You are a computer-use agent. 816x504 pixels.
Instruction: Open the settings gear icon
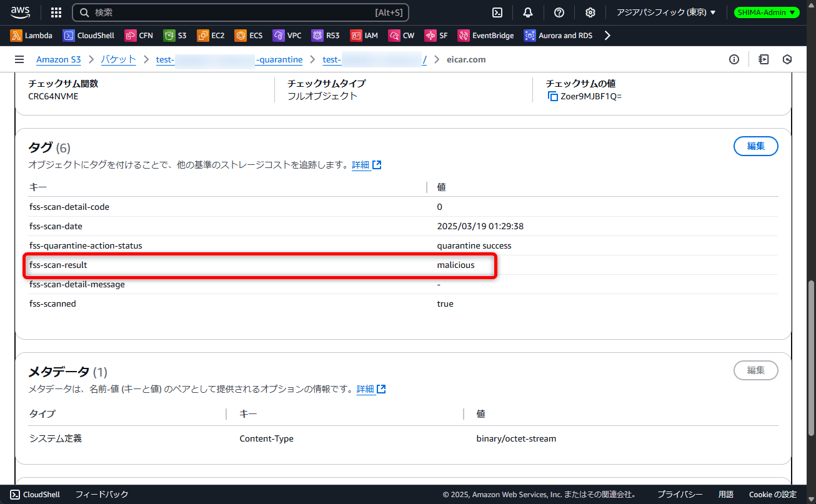(590, 12)
